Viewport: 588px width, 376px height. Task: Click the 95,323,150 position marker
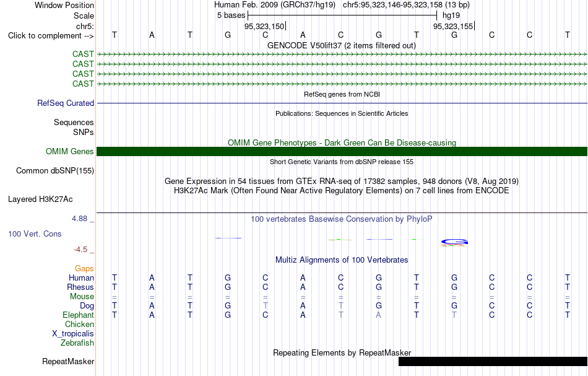265,26
